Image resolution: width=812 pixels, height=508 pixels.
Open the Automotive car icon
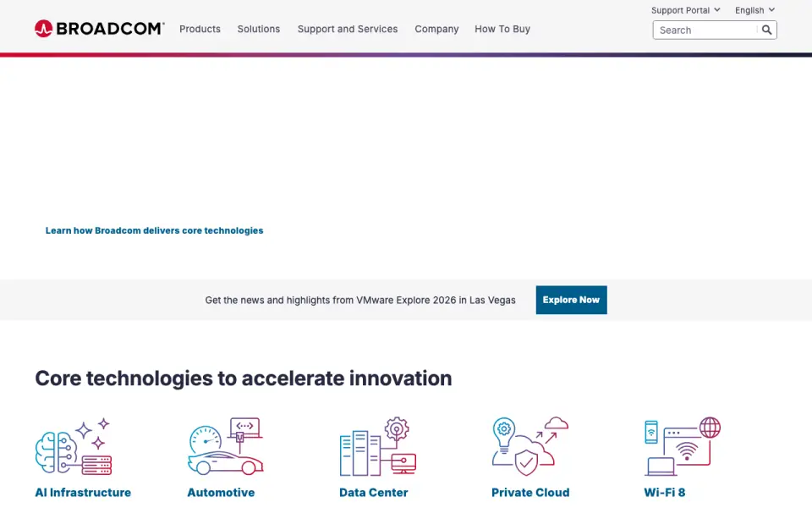[225, 446]
